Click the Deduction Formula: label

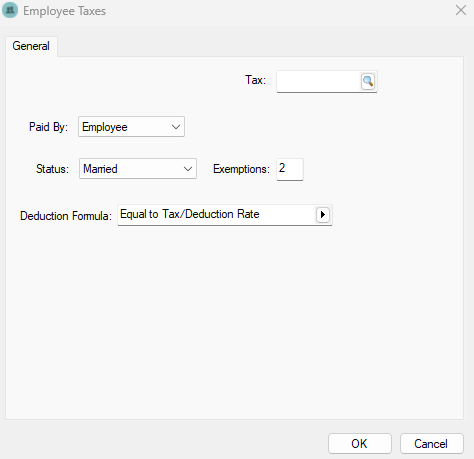66,216
